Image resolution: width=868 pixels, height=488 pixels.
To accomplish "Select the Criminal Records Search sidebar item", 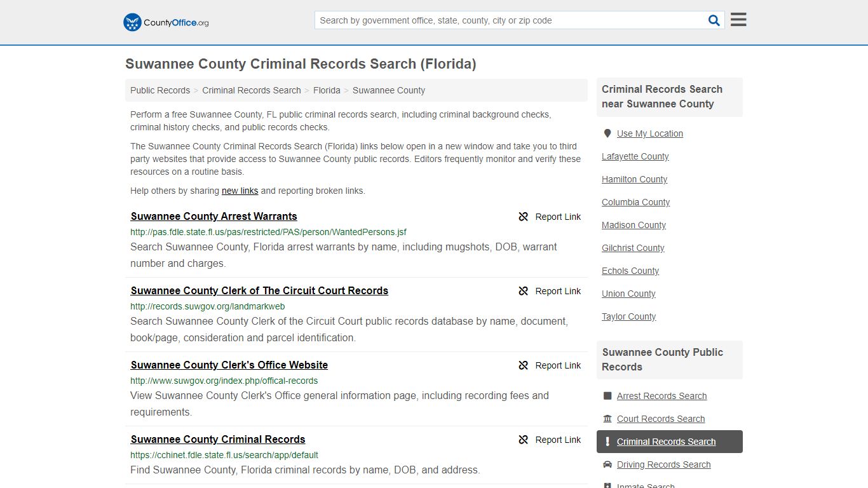I will pyautogui.click(x=670, y=442).
